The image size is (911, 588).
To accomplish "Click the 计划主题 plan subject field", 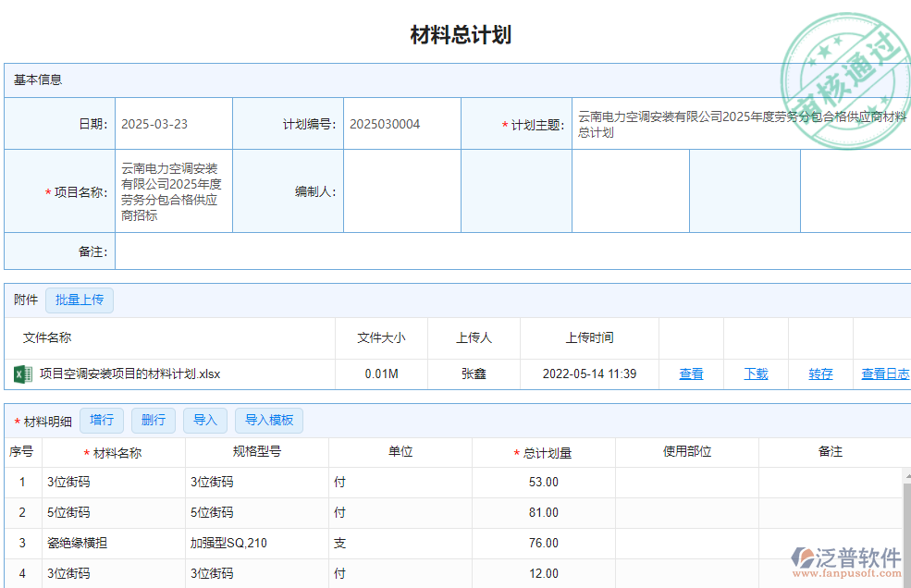I will pyautogui.click(x=740, y=123).
